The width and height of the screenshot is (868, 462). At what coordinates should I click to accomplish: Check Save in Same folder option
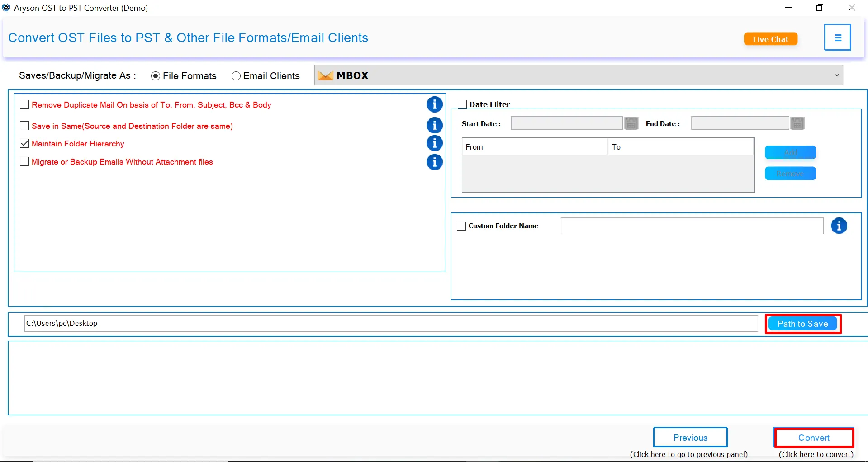(x=24, y=126)
